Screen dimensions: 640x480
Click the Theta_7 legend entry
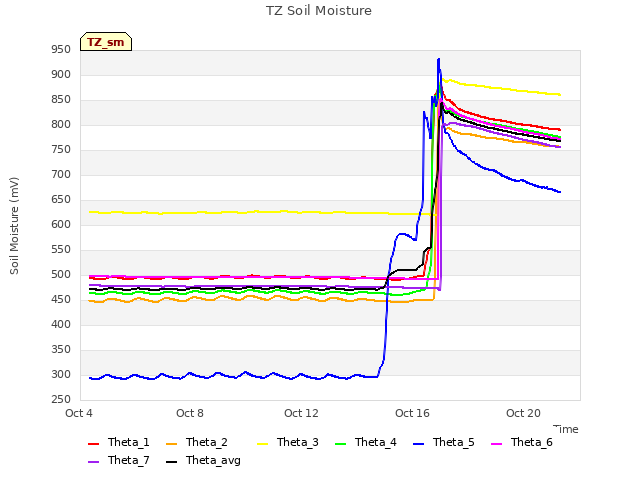[119, 460]
